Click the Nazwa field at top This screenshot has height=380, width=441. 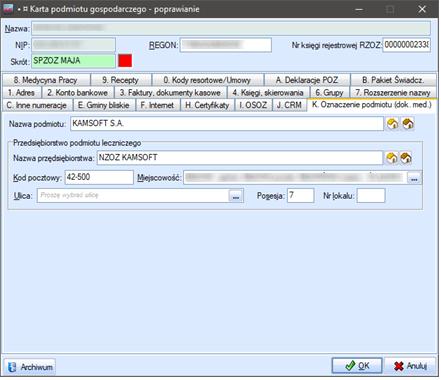pyautogui.click(x=231, y=28)
